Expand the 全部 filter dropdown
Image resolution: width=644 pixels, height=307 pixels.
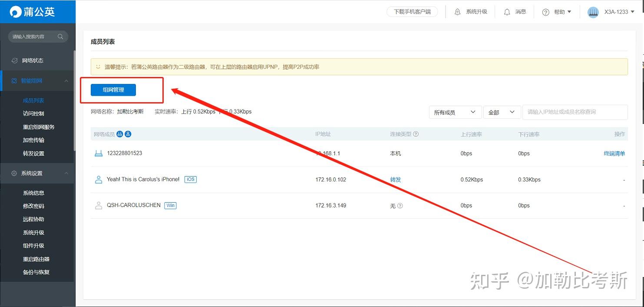click(x=502, y=112)
